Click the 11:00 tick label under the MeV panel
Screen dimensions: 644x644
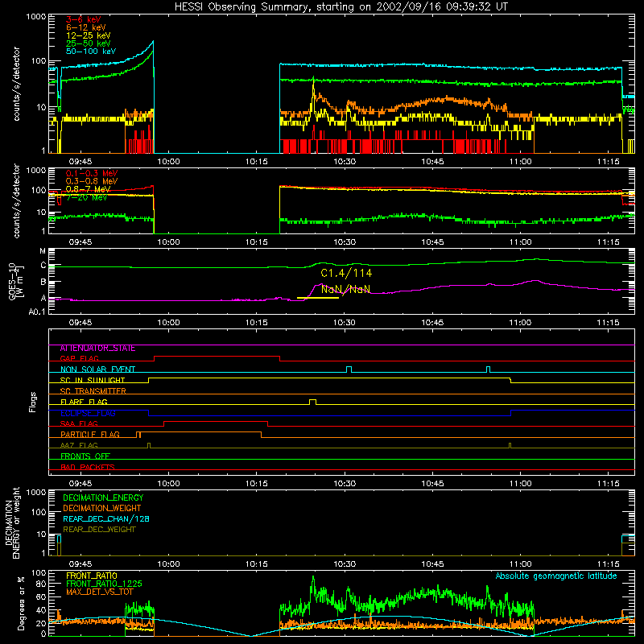pyautogui.click(x=520, y=242)
